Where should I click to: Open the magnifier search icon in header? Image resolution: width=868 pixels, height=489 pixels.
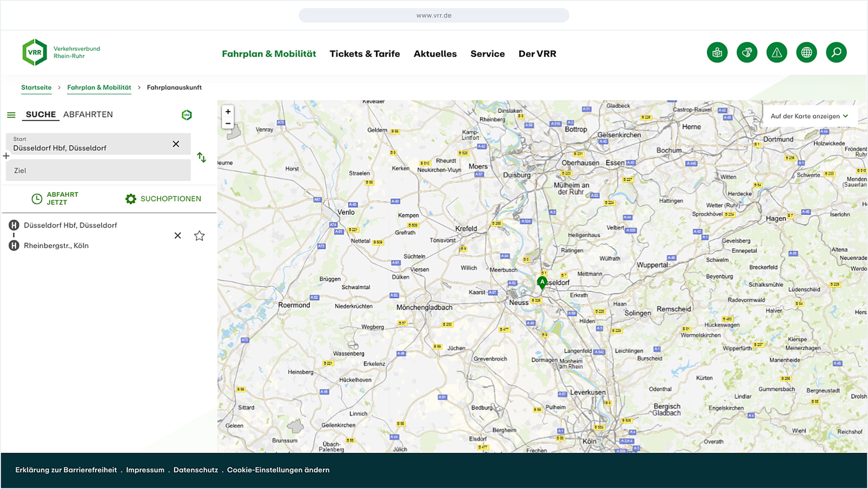click(x=836, y=53)
